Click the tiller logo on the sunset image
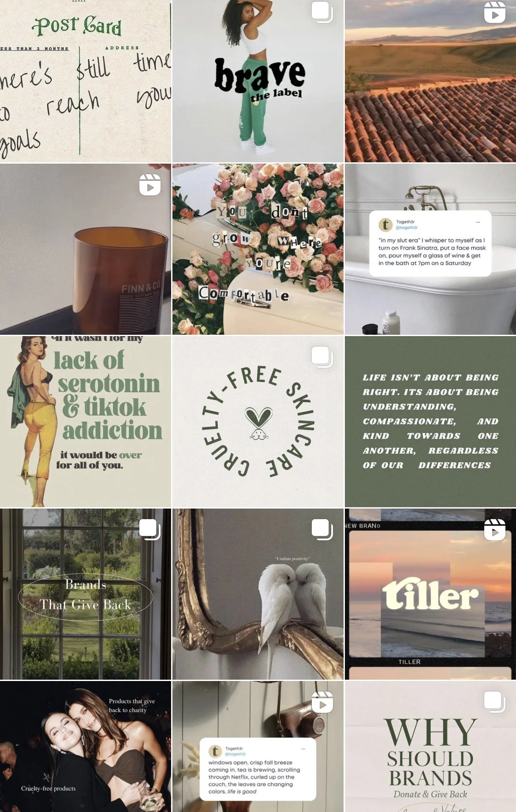This screenshot has width=516, height=812. point(430,594)
